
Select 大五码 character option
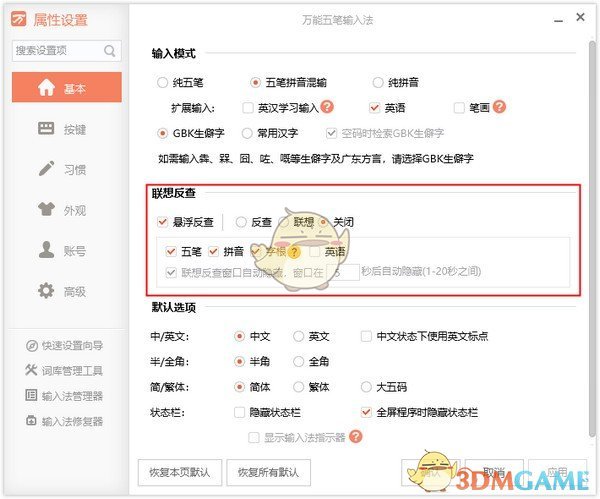coord(366,387)
